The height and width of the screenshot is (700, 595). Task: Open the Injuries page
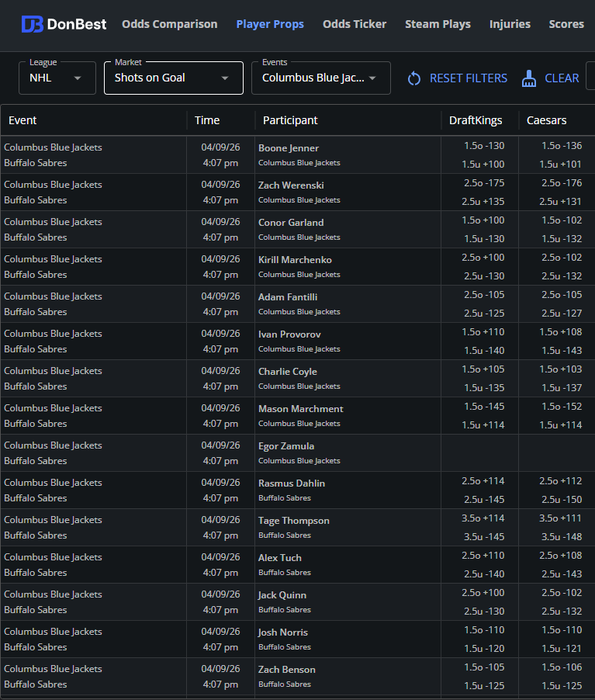coord(510,24)
